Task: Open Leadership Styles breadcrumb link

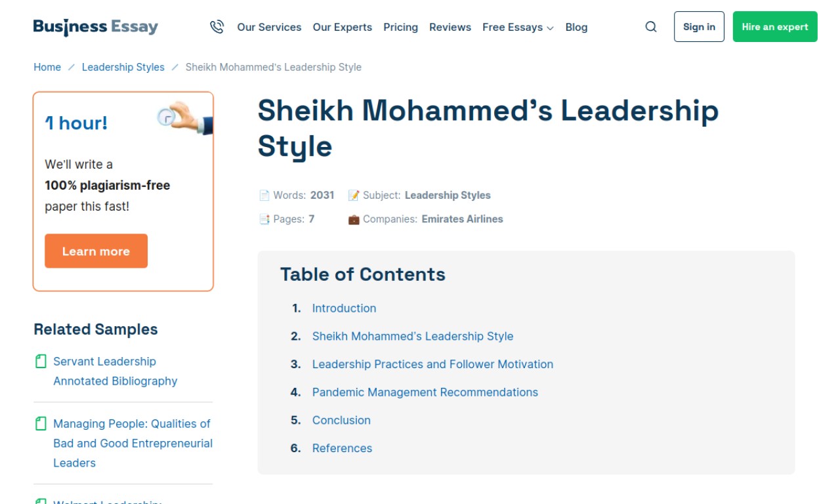Action: (123, 67)
